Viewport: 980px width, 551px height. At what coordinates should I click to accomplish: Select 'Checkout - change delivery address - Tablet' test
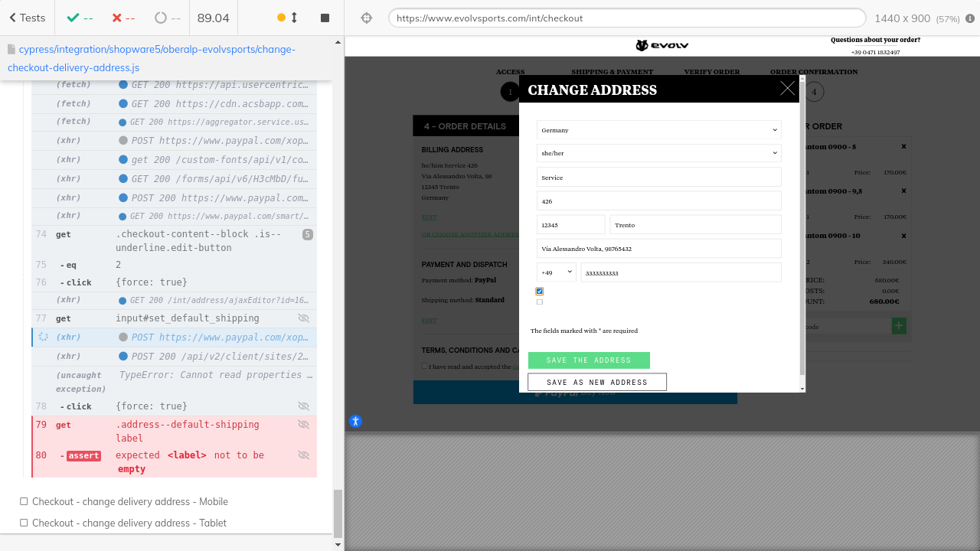(129, 523)
